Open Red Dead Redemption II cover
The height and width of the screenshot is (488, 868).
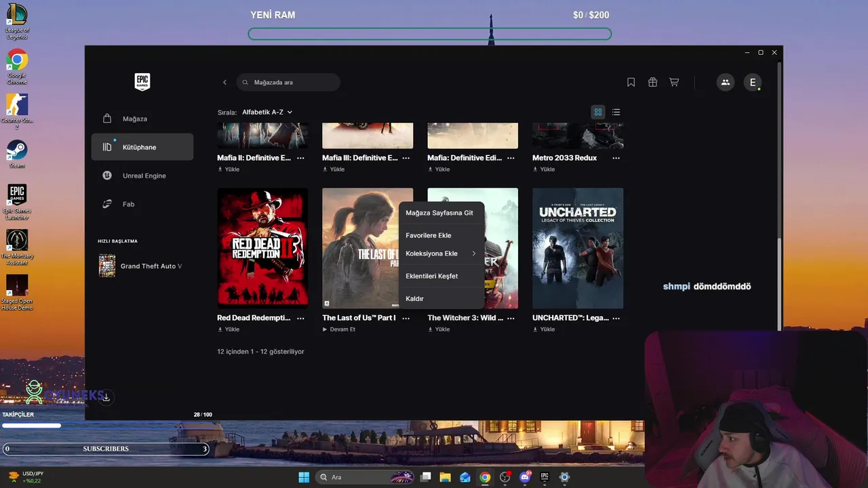pyautogui.click(x=262, y=248)
